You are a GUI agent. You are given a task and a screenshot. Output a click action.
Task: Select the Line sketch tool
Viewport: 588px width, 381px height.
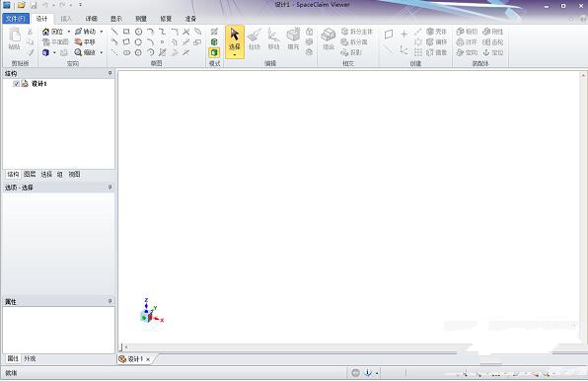(114, 32)
